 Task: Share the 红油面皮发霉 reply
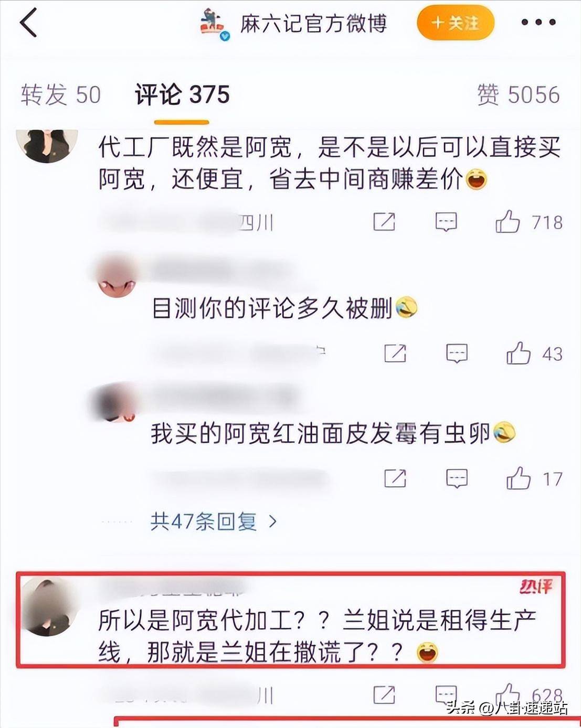coord(395,478)
